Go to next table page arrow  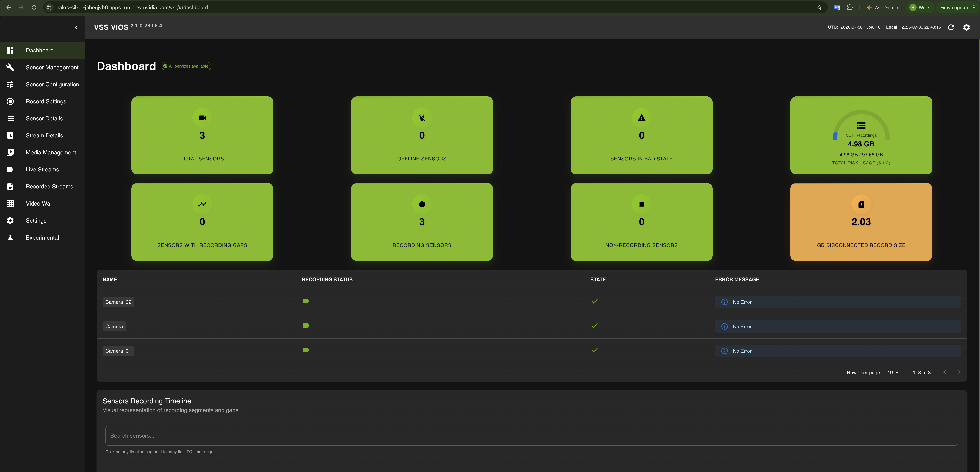click(x=959, y=373)
